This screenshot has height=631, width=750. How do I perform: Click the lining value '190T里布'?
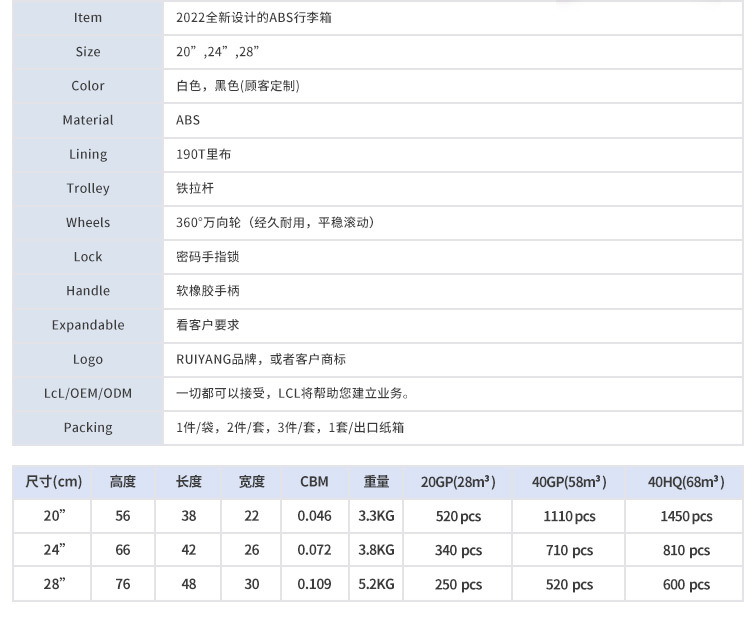tap(203, 155)
